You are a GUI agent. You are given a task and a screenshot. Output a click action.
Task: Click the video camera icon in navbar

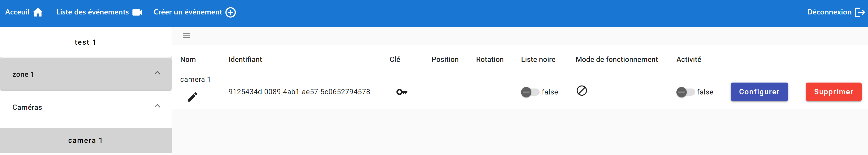137,12
